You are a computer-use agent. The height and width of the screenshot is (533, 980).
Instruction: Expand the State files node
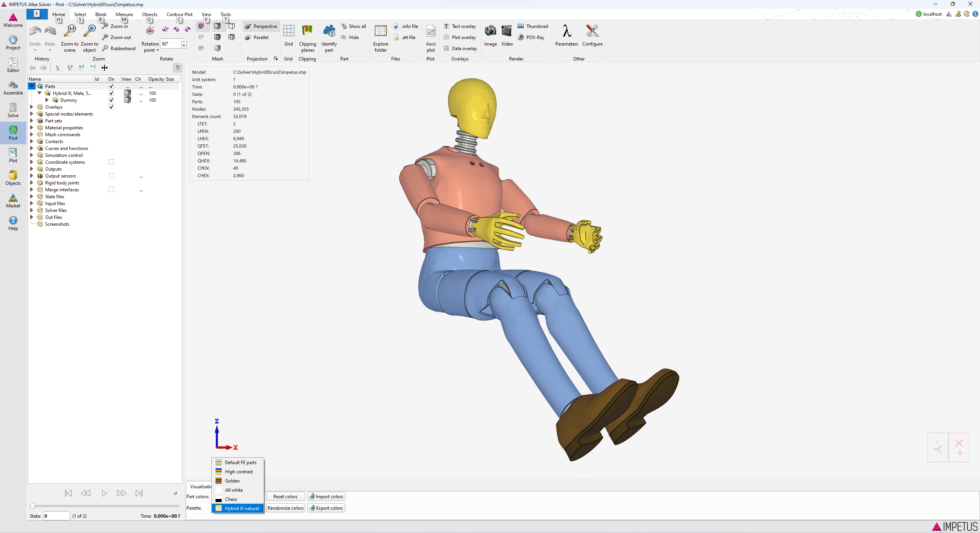[32, 197]
